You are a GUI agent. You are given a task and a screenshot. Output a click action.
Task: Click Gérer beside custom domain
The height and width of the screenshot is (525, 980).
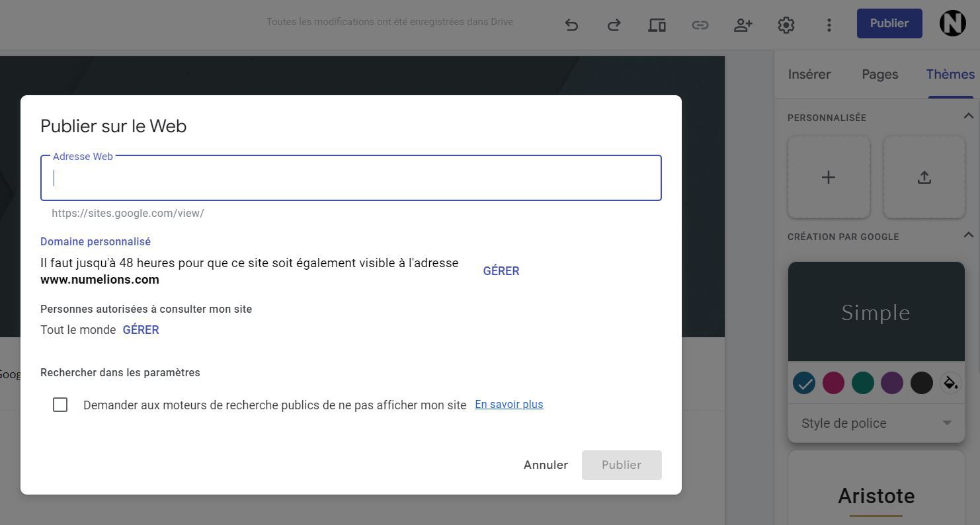[501, 271]
